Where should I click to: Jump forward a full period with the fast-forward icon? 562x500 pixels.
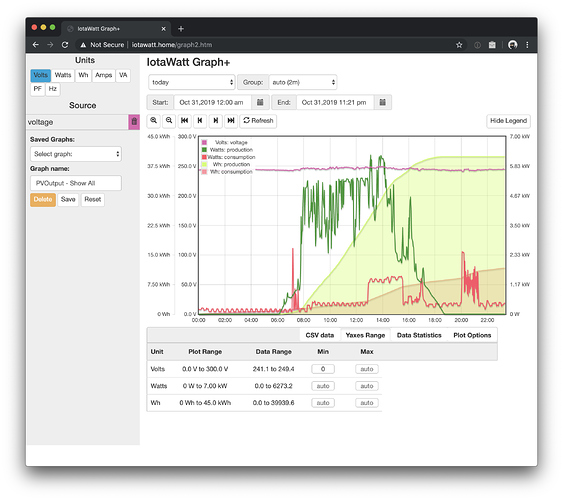point(231,121)
